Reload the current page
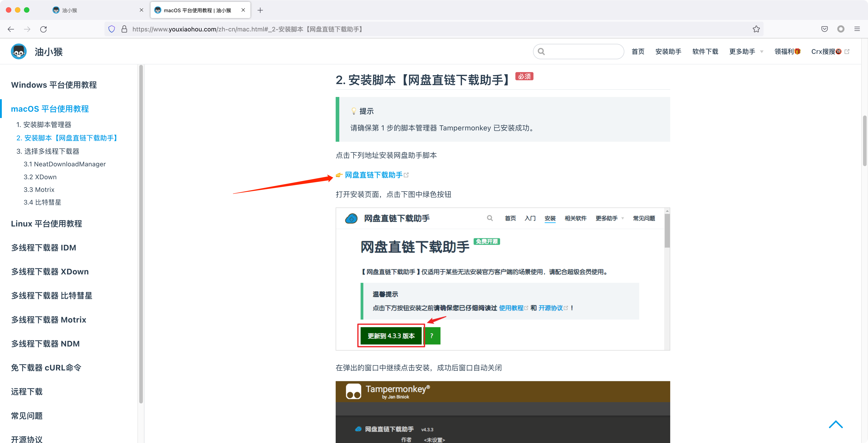 pos(43,29)
